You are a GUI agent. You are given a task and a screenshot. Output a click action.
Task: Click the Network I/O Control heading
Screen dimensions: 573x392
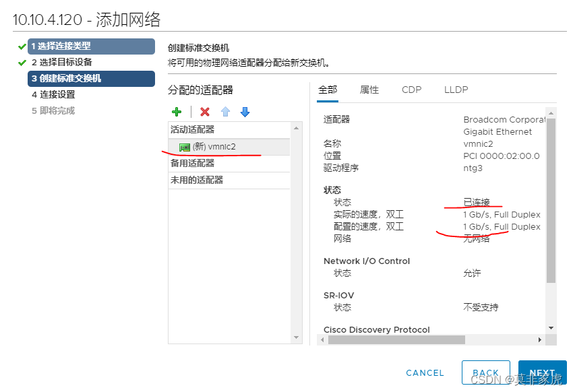click(x=367, y=261)
